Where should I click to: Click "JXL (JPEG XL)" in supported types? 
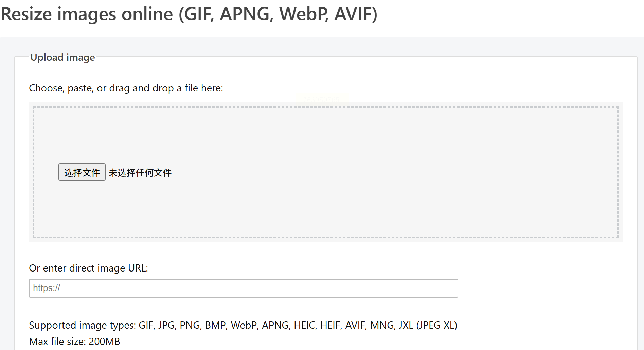point(428,325)
